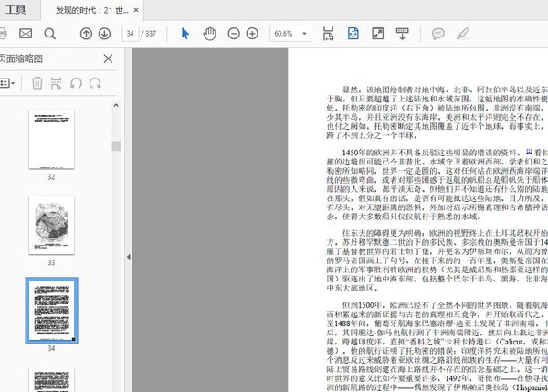Open the search magnifier tool
The image size is (548, 392).
49,34
